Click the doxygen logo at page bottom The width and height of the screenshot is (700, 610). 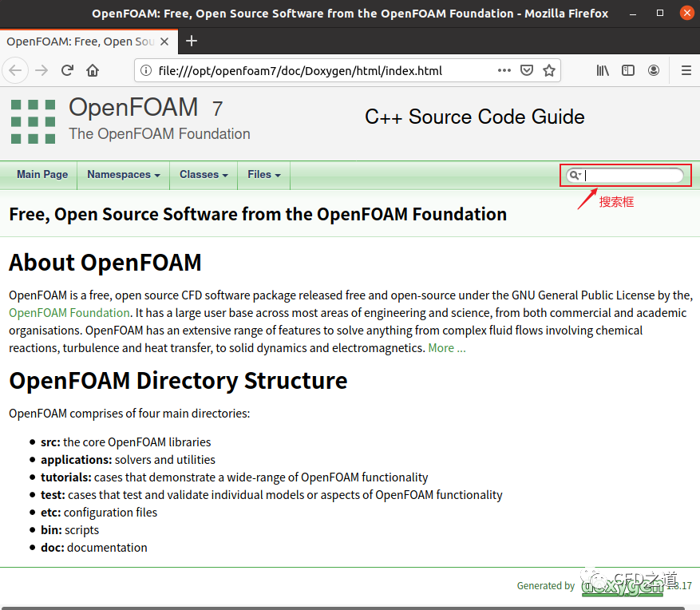click(x=622, y=585)
